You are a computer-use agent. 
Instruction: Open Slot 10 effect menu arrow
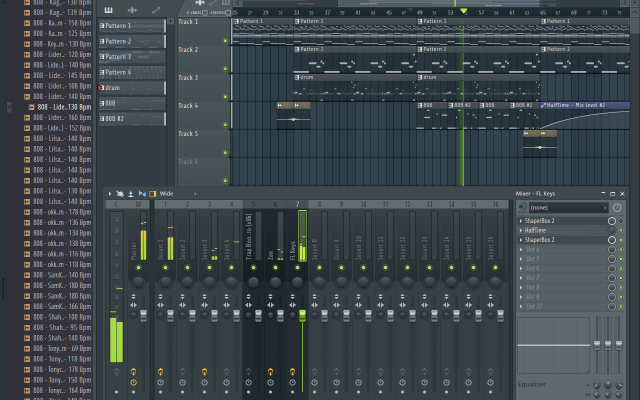[521, 307]
